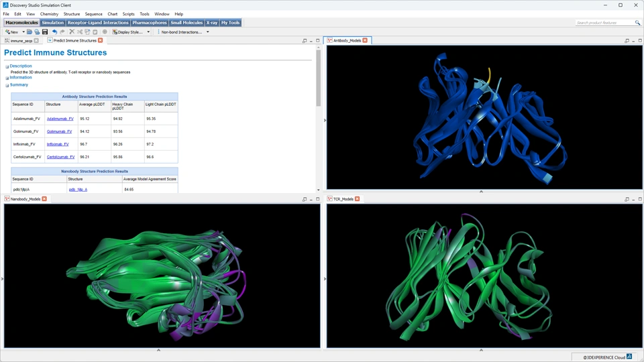Open the Window menu
Viewport: 644px width, 362px height.
pos(162,14)
